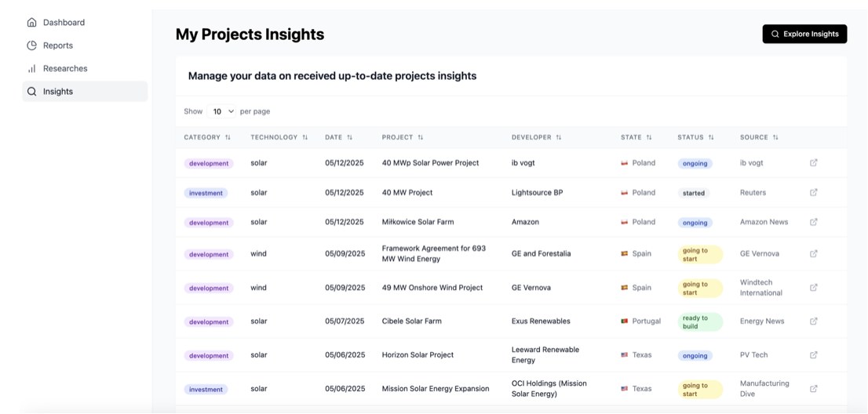Select the Insights sidebar item
The height and width of the screenshot is (414, 868).
tap(85, 91)
